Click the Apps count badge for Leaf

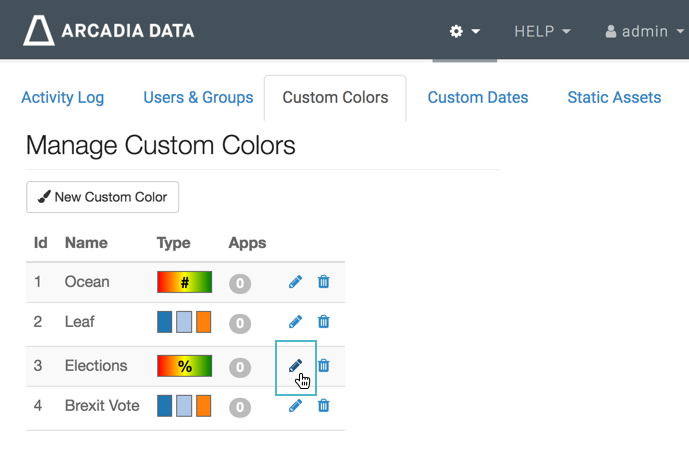[239, 323]
